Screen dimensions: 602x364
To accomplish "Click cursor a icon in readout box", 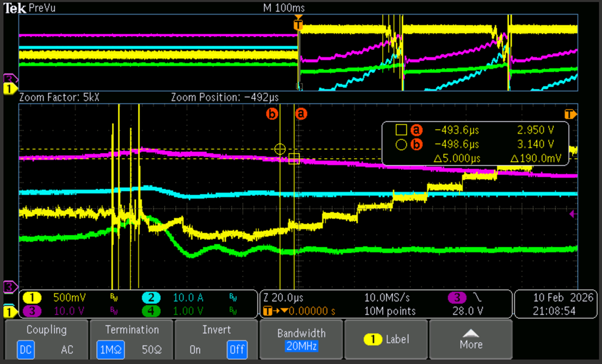I will 416,130.
